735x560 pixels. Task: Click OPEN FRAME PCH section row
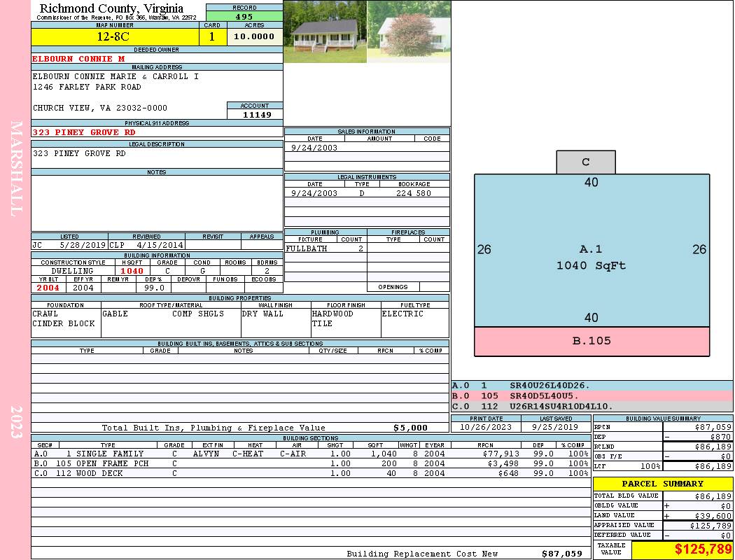(x=311, y=463)
